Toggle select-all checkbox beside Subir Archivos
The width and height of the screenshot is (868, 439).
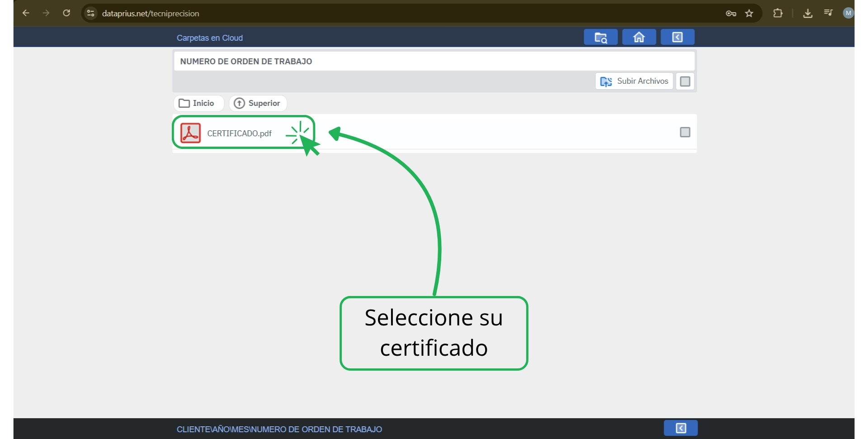(x=685, y=81)
